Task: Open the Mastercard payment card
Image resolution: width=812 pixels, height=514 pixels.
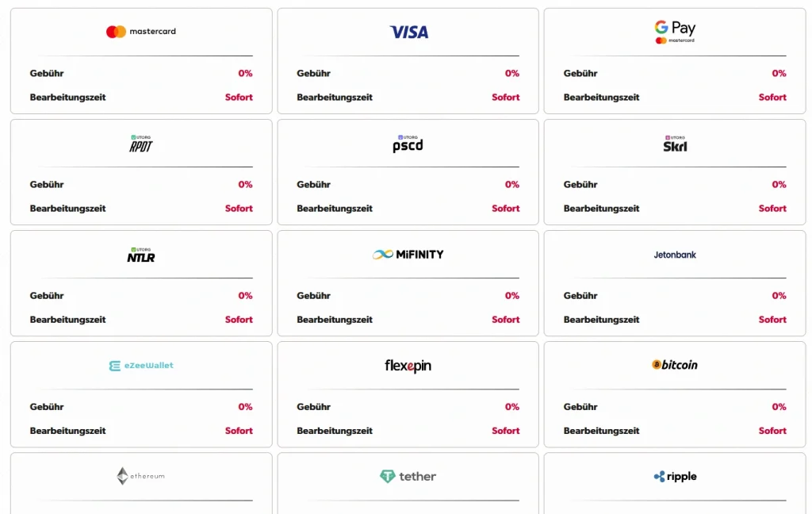Action: [140, 61]
